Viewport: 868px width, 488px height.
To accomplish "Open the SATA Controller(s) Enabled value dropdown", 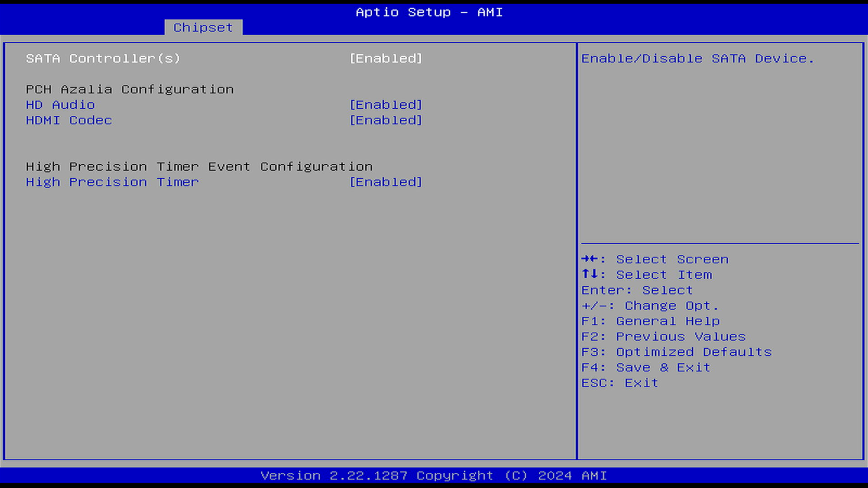I will tap(385, 59).
